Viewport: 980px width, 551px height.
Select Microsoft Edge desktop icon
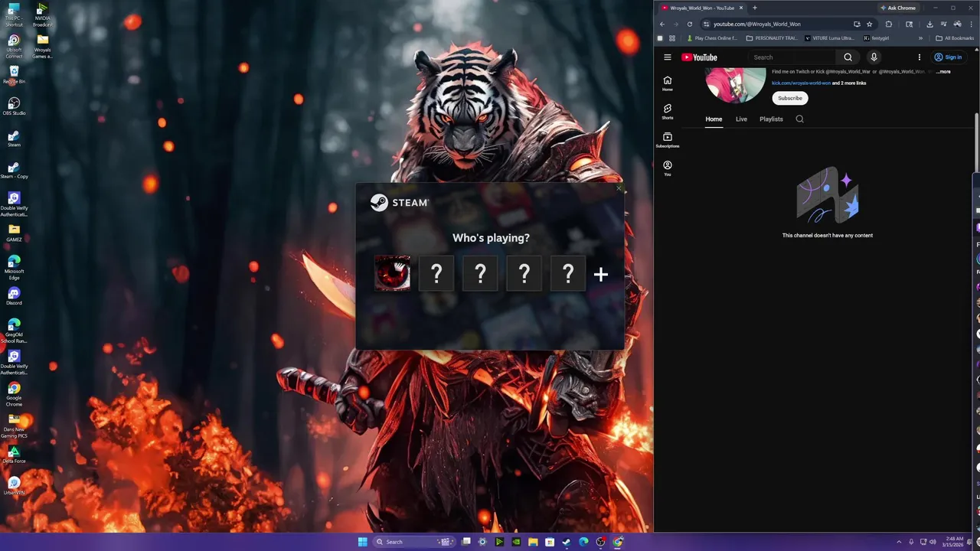point(14,268)
